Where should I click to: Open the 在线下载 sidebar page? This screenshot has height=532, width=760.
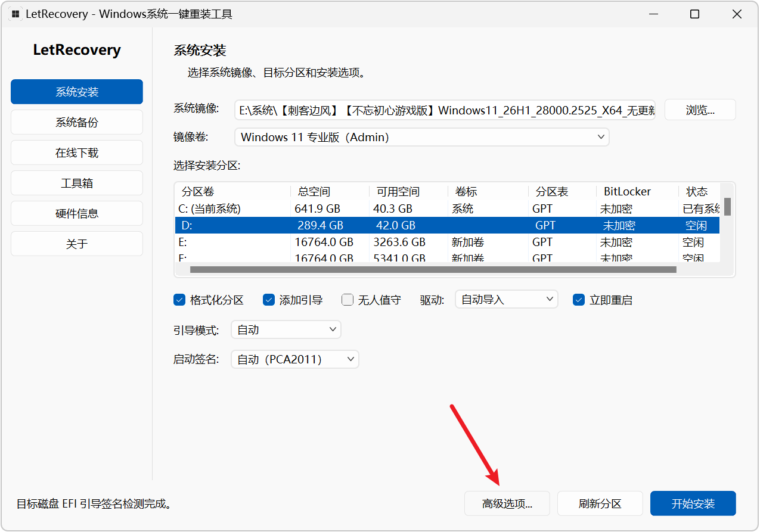77,153
